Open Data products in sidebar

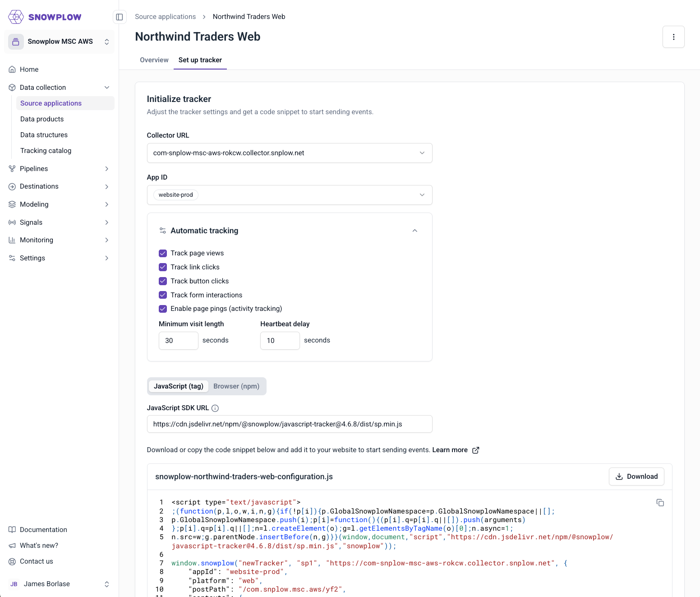point(42,119)
